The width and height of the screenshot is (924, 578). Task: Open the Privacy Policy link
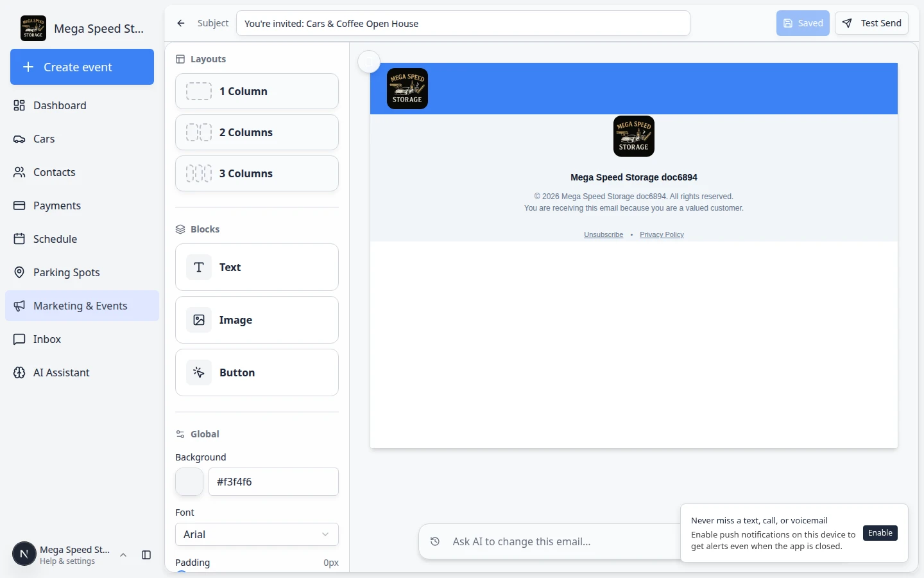(662, 234)
